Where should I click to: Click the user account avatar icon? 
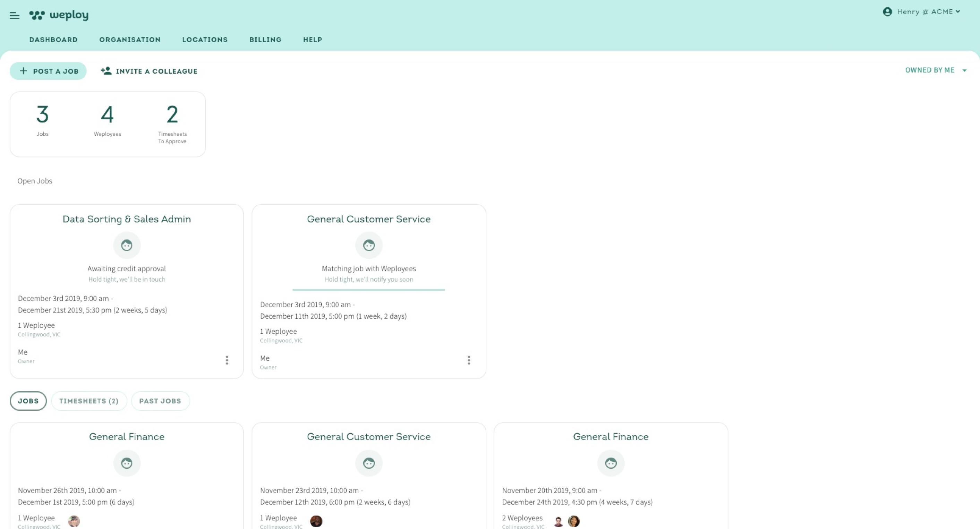(888, 12)
